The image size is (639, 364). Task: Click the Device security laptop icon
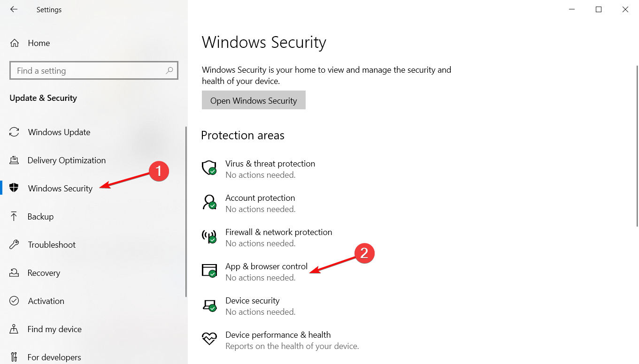click(x=209, y=305)
